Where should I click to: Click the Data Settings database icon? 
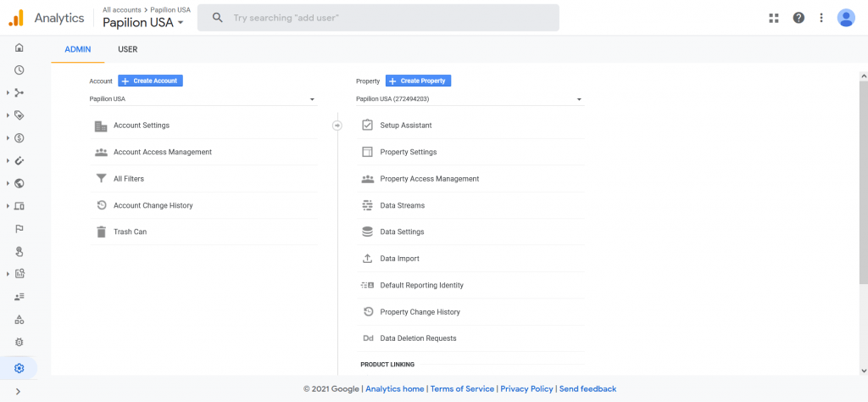(368, 232)
